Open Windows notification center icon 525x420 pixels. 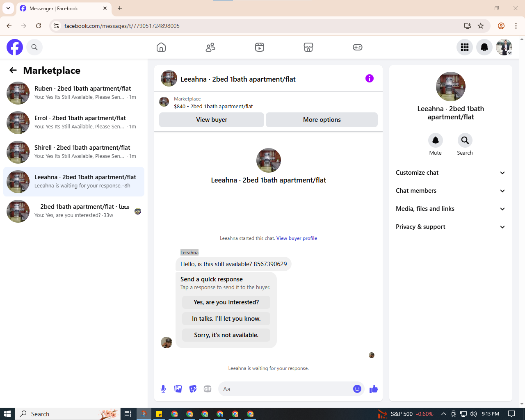click(x=511, y=414)
